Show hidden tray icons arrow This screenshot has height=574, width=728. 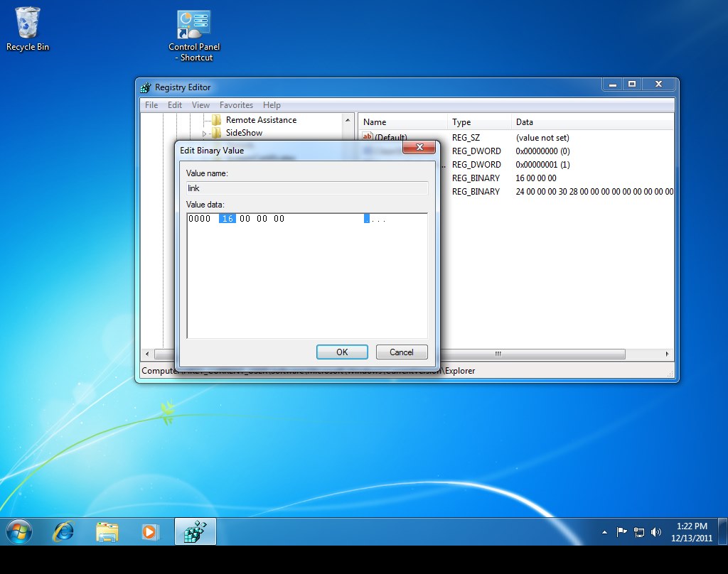tap(604, 532)
